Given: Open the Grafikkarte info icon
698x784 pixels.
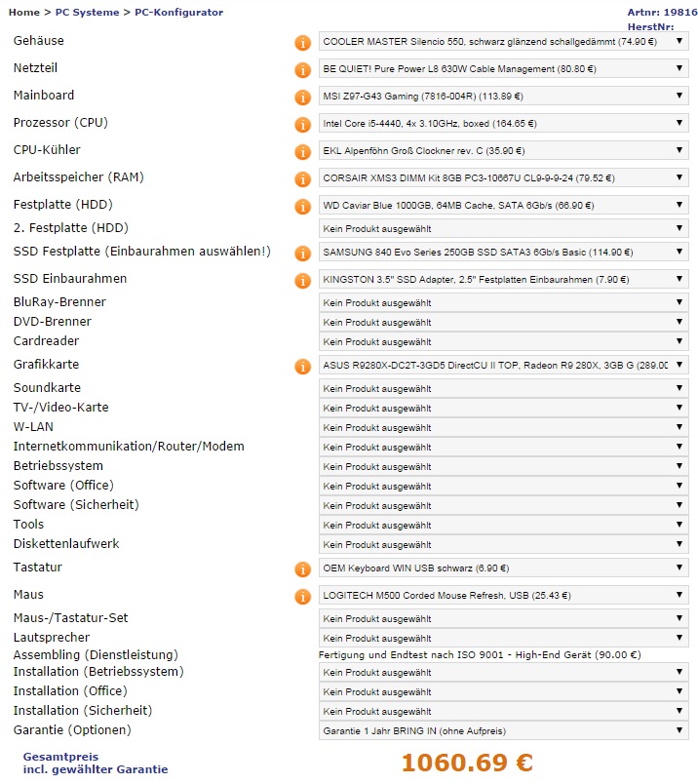Looking at the screenshot, I should tap(302, 367).
